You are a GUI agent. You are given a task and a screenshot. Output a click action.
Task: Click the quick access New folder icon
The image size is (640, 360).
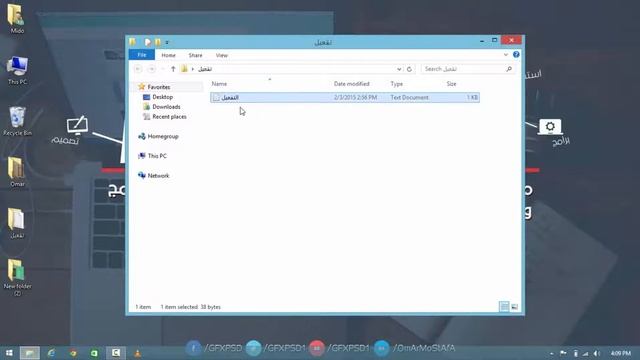(x=158, y=42)
